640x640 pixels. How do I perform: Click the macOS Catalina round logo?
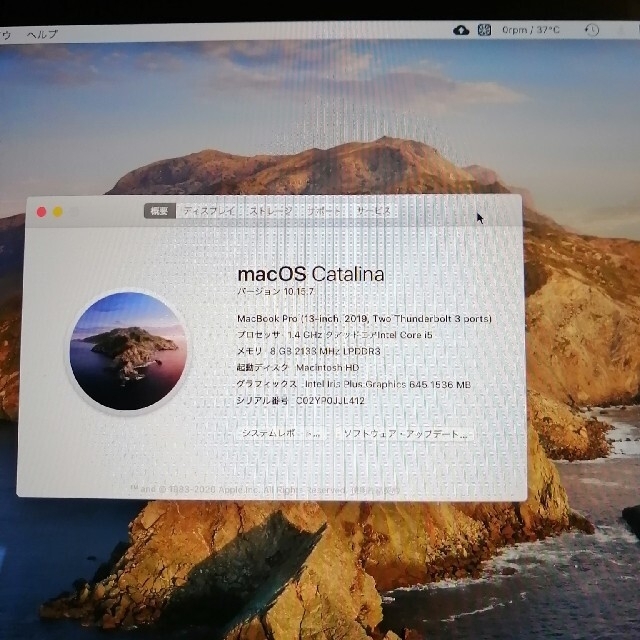click(128, 351)
